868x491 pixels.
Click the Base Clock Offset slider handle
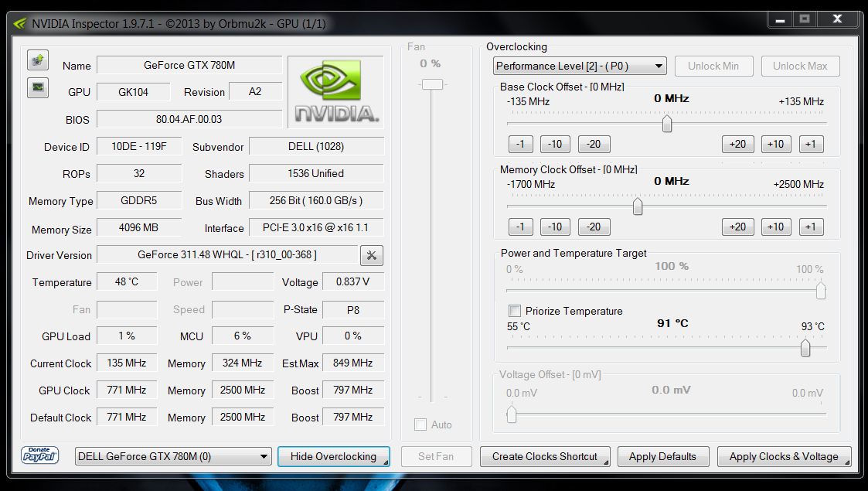tap(667, 124)
